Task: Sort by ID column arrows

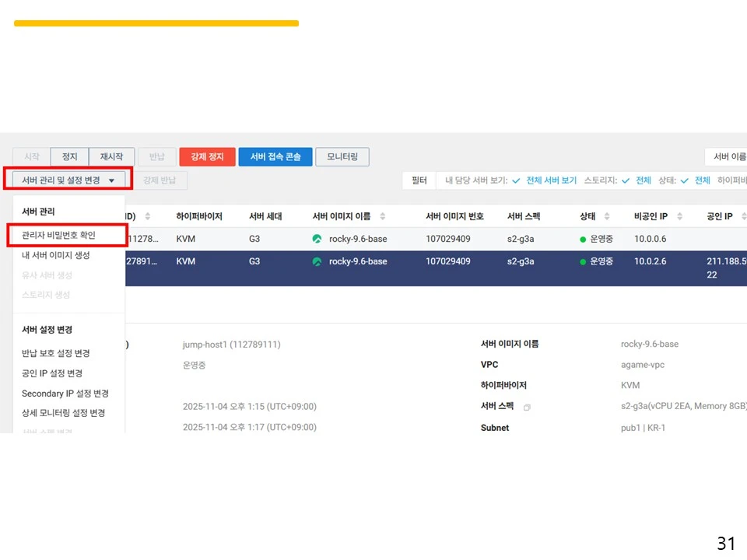Action: coord(148,216)
